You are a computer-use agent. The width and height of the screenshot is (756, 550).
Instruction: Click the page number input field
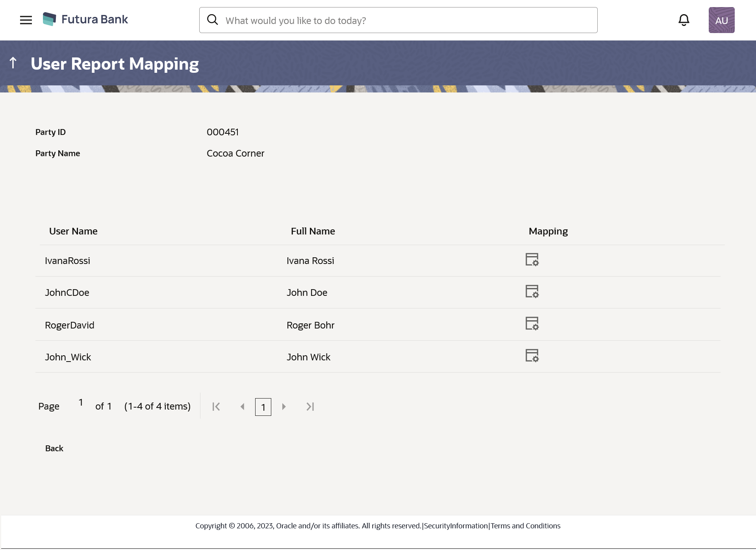tap(81, 402)
